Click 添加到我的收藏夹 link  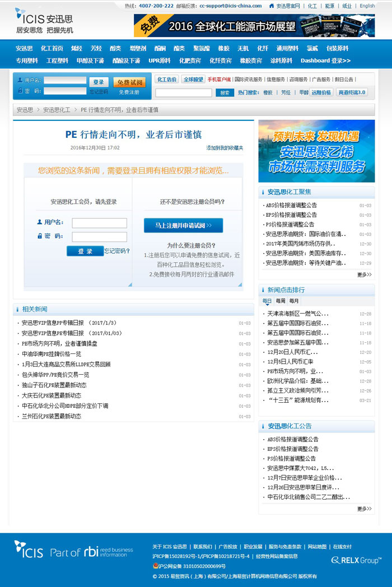point(225,148)
